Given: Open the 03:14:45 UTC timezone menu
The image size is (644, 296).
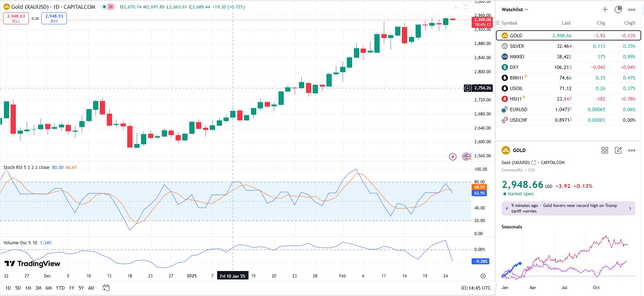Looking at the screenshot, I should [x=476, y=288].
